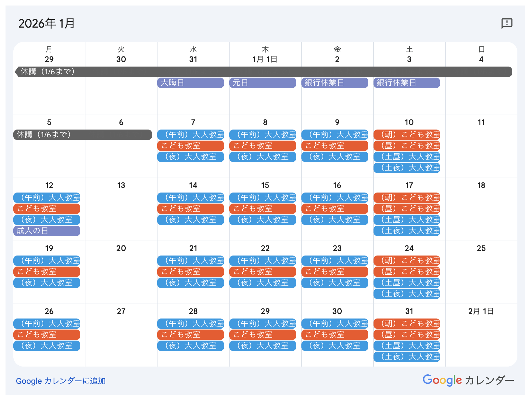Click （午前）大人教室 event on January 7

(x=190, y=135)
